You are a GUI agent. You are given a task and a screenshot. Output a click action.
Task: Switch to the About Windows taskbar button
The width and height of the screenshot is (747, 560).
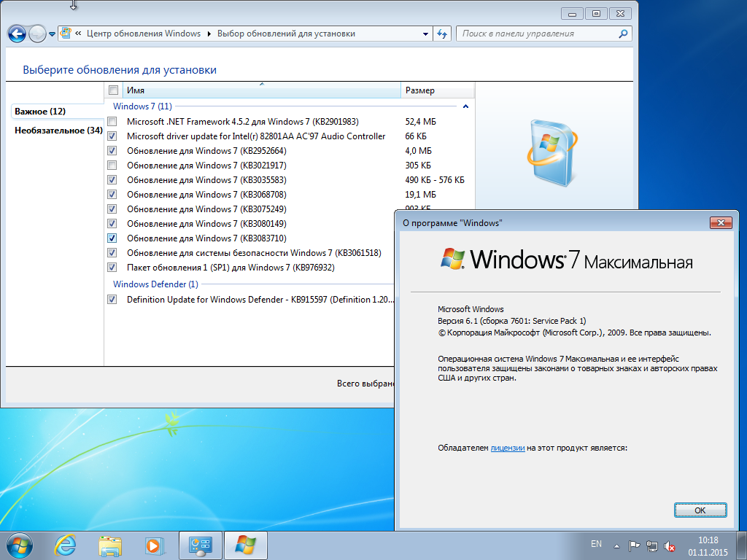[x=245, y=545]
